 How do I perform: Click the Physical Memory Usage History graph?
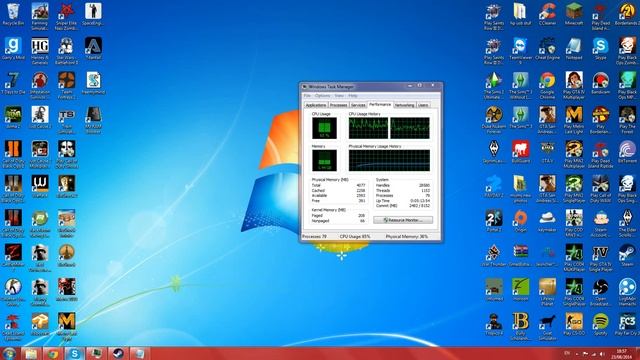tap(389, 160)
